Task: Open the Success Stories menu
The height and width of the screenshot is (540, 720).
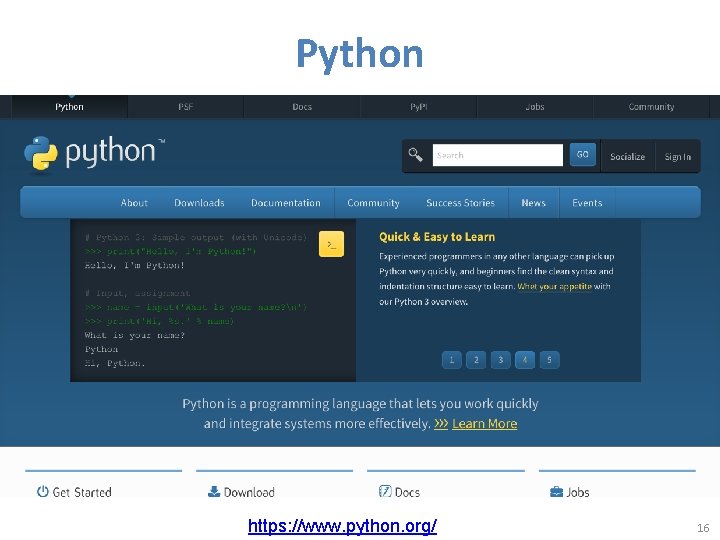Action: tap(460, 203)
